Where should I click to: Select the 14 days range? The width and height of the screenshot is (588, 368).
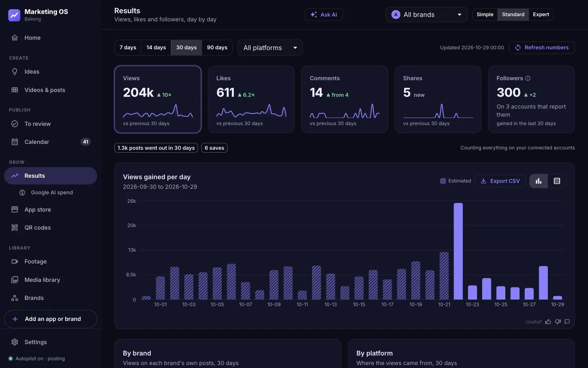coord(156,47)
